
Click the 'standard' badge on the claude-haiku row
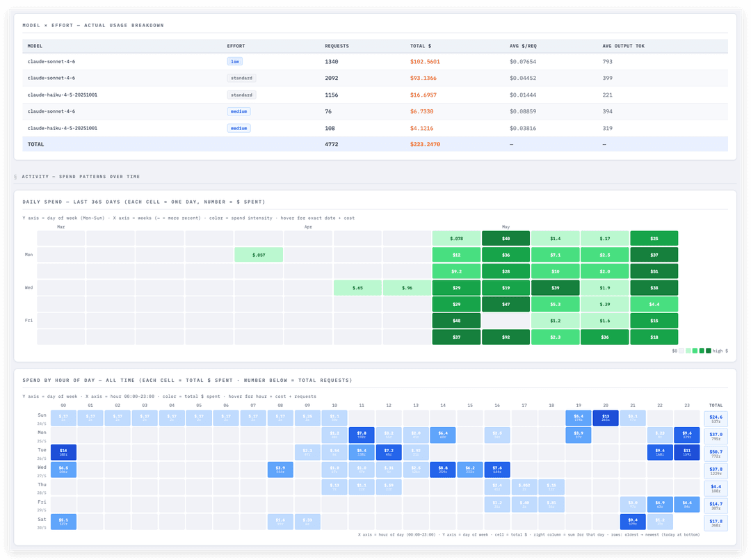pos(241,95)
